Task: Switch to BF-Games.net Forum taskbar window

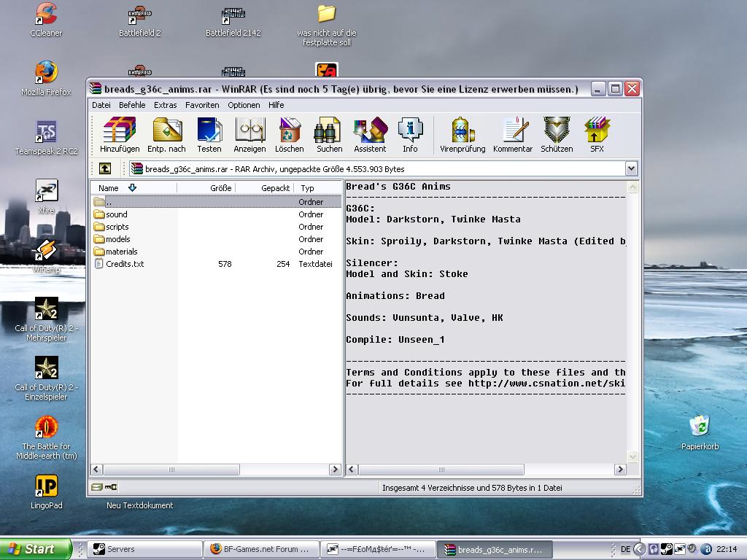Action: [x=261, y=549]
